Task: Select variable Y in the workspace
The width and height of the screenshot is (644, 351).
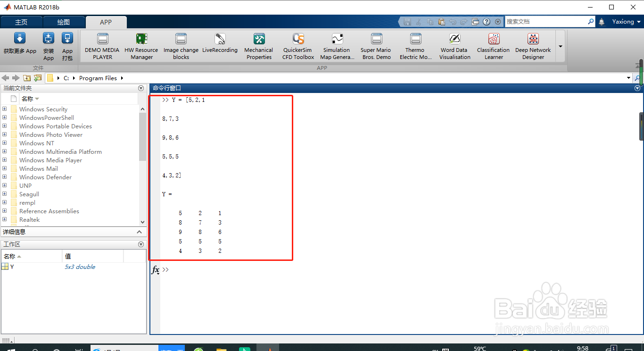Action: point(12,267)
